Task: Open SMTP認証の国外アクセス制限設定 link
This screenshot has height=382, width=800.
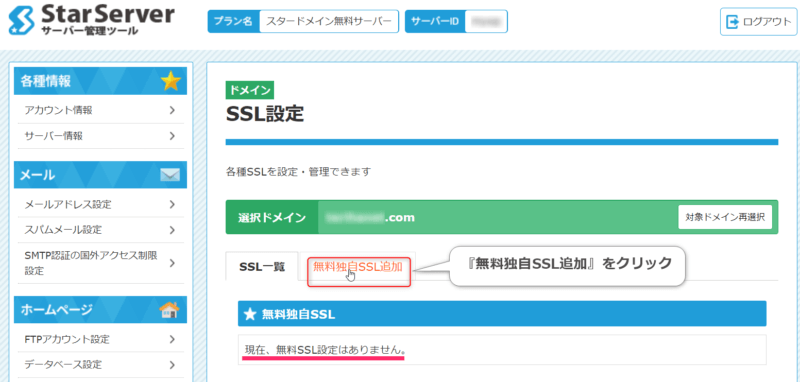Action: pyautogui.click(x=100, y=263)
